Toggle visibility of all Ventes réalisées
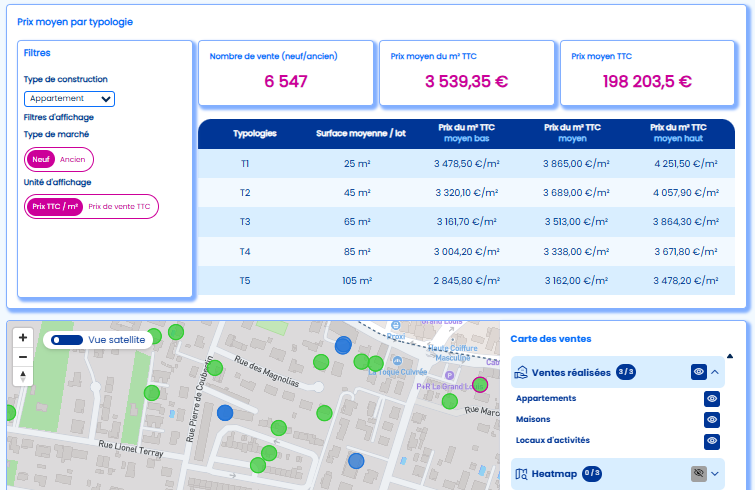 pyautogui.click(x=699, y=372)
